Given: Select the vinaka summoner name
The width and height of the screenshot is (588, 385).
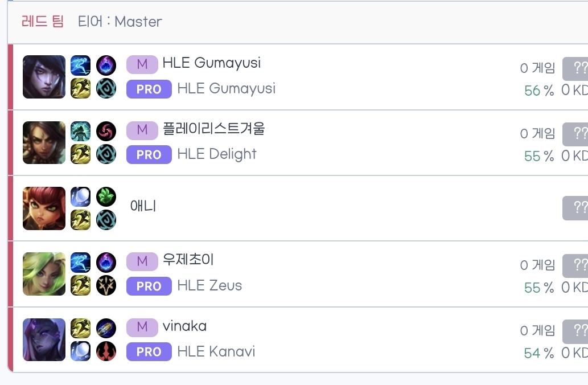Looking at the screenshot, I should (184, 326).
